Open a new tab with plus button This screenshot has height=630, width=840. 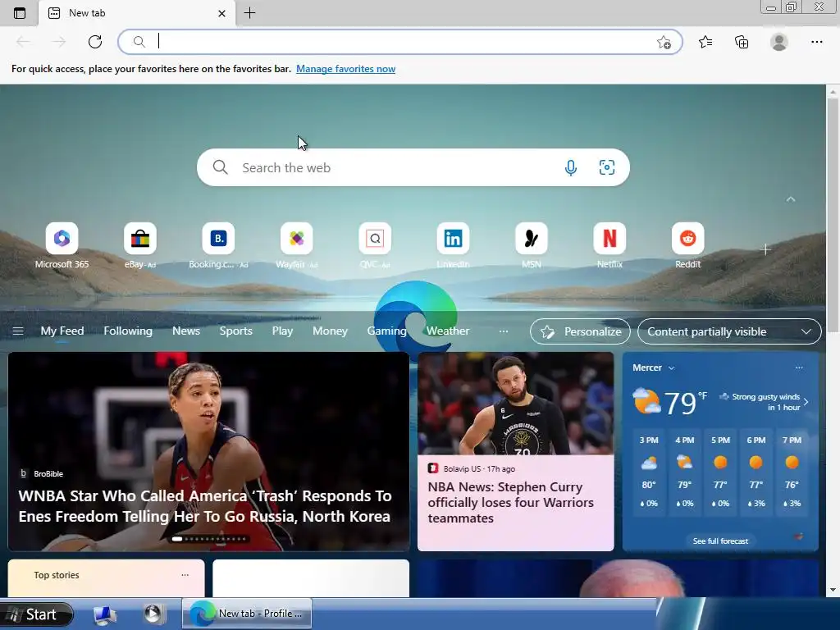coord(249,13)
